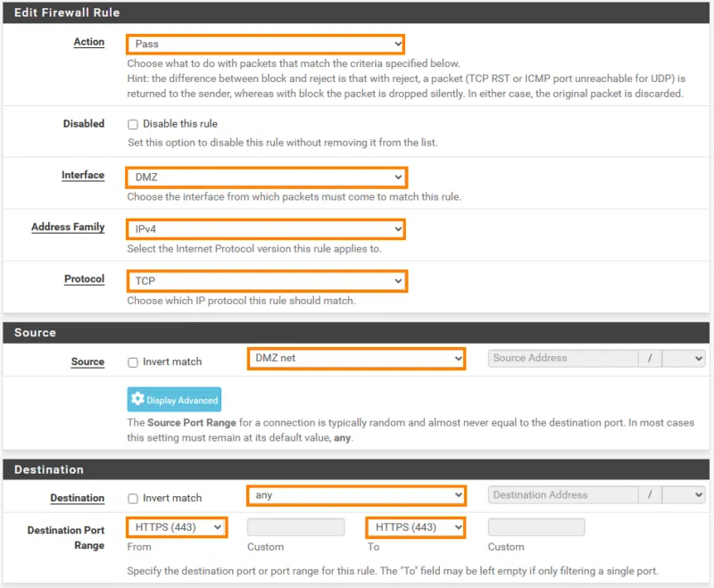Click the To Custom port field
This screenshot has width=714, height=588.
pyautogui.click(x=536, y=527)
